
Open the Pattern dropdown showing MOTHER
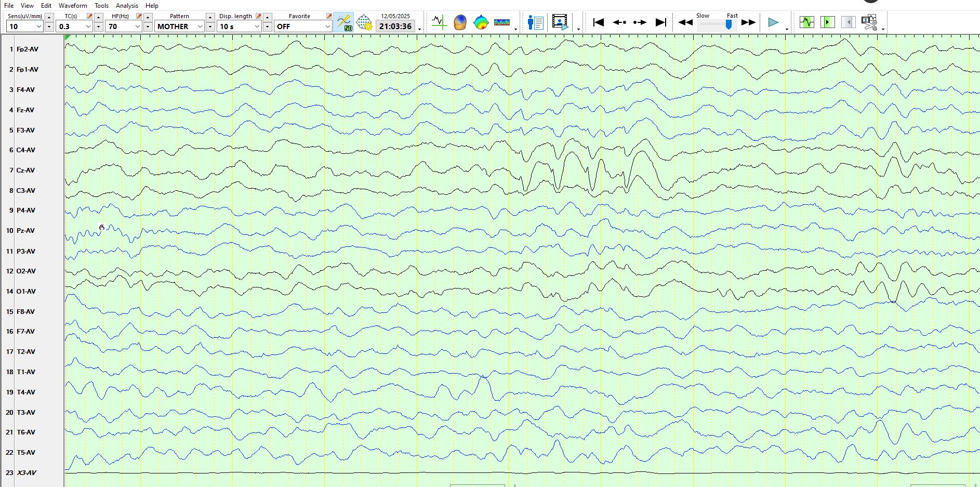point(200,27)
